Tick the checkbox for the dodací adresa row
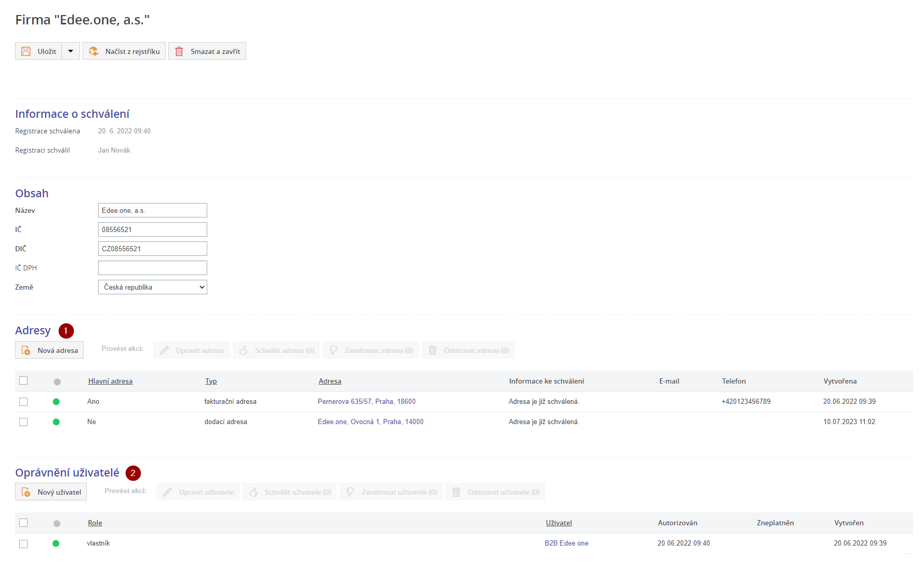This screenshot has height=585, width=924. pos(23,422)
